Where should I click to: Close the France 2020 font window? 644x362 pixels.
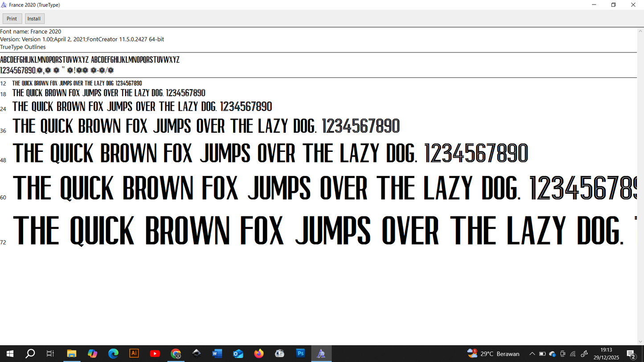click(x=633, y=5)
